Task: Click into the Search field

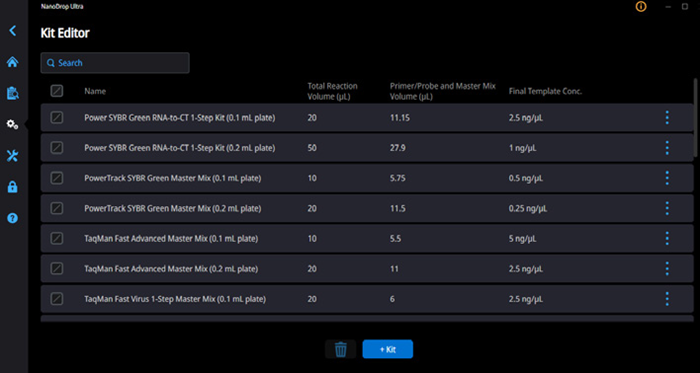Action: coord(115,63)
